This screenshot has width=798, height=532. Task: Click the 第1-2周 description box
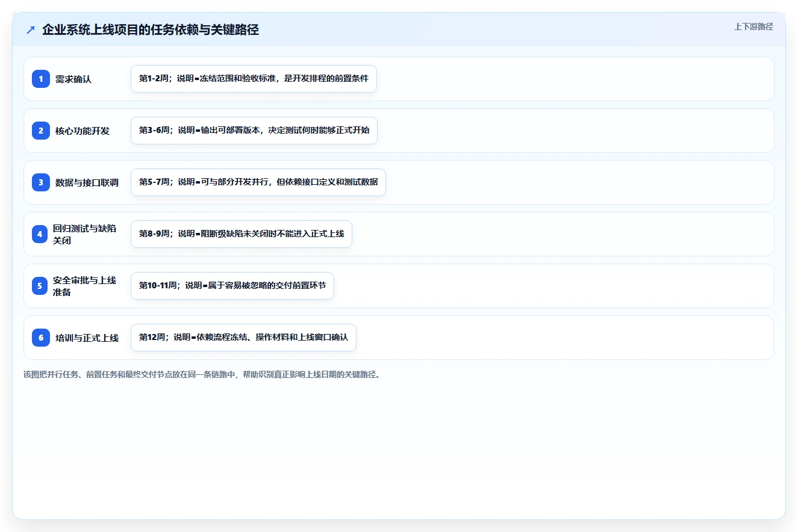coord(254,79)
